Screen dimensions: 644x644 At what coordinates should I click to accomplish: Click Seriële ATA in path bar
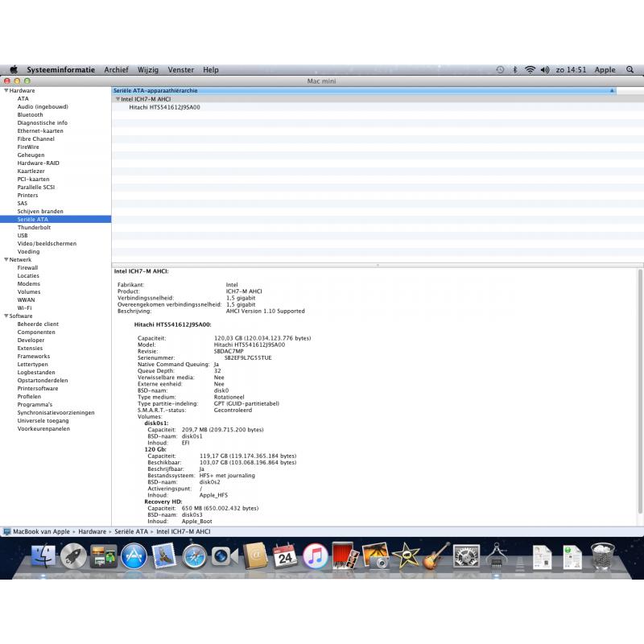coord(131,531)
